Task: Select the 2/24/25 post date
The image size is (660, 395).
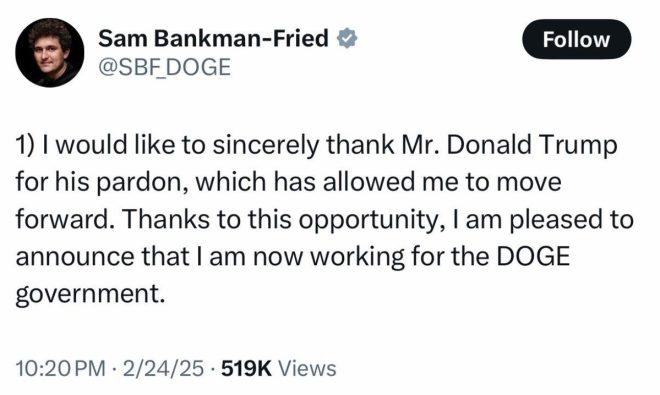Action: pos(163,368)
